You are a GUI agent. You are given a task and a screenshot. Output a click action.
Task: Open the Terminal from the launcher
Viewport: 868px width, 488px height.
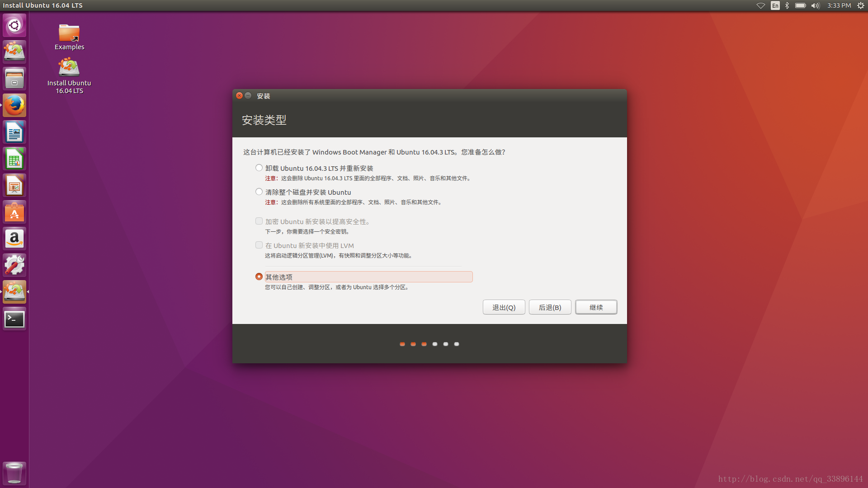[x=14, y=319]
